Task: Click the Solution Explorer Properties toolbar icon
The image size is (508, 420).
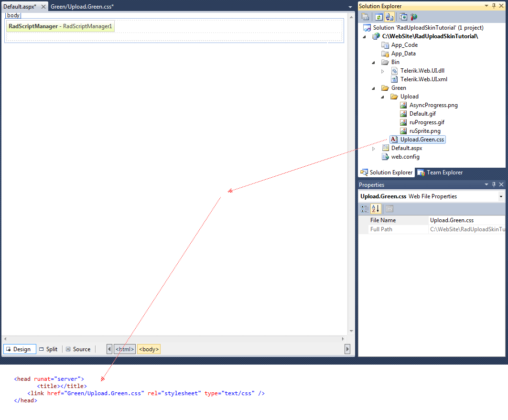Action: (366, 17)
